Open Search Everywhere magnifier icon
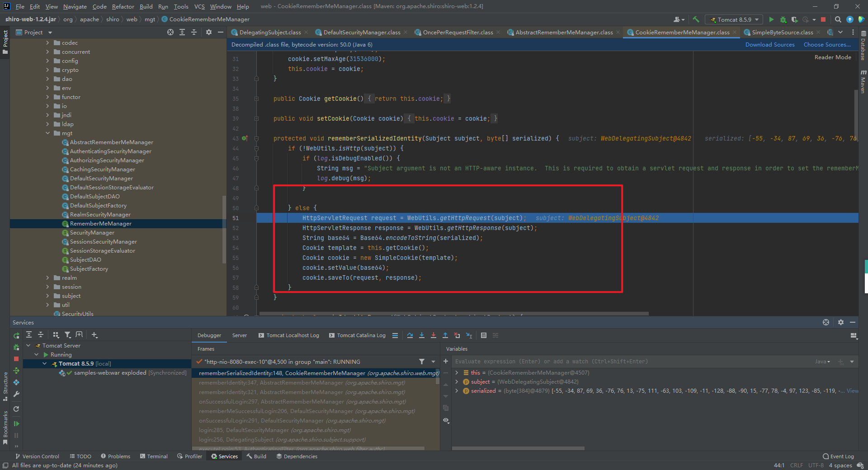Viewport: 868px width, 470px height. (x=838, y=19)
